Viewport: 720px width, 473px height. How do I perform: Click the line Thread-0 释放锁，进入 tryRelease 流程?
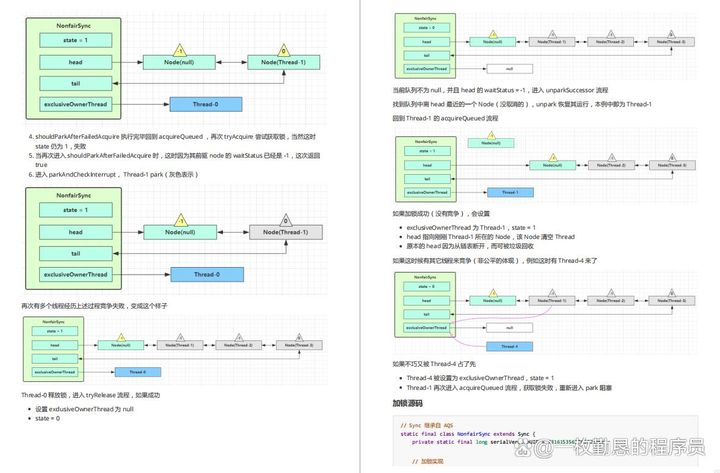[x=90, y=395]
